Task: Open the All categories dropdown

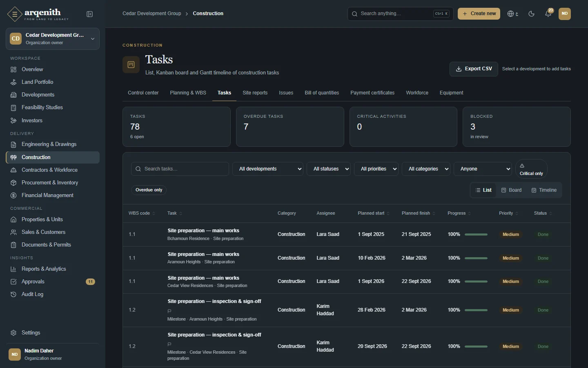Action: (426, 169)
